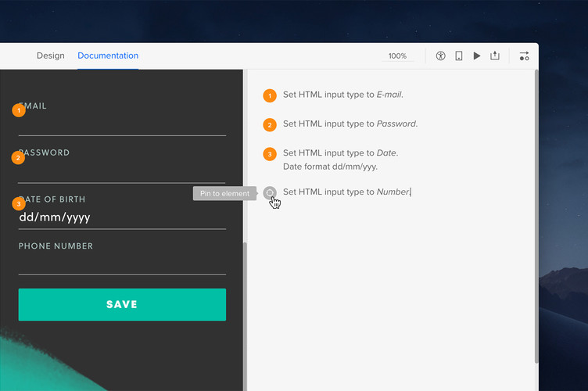The height and width of the screenshot is (391, 588).
Task: Click the PHONE NUMBER label
Action: pyautogui.click(x=56, y=246)
